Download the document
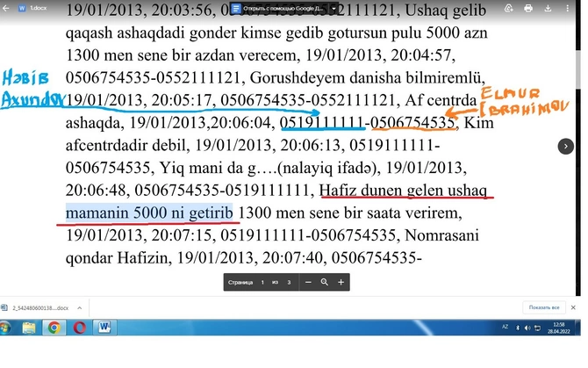Screen dimensions: 588x368 coord(548,8)
